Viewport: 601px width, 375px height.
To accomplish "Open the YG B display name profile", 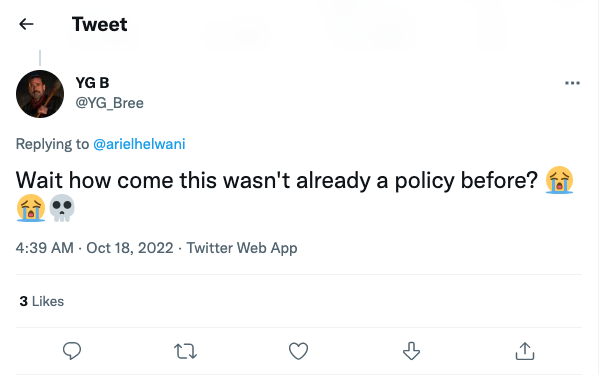I will click(x=92, y=83).
